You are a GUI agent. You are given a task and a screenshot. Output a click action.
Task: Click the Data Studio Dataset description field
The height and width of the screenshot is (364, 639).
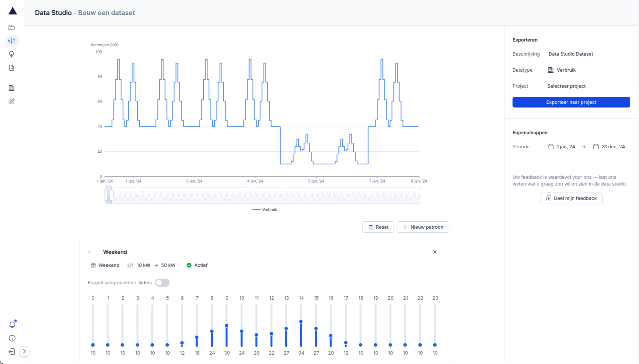click(x=571, y=54)
